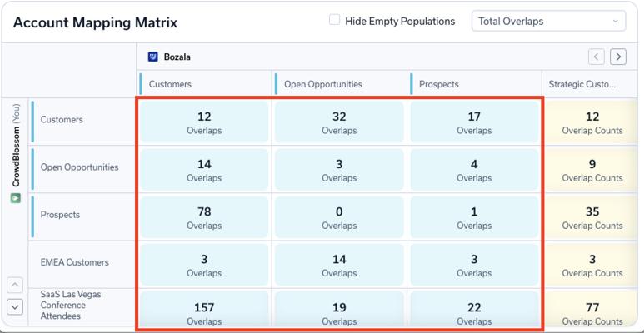Open the 157 Overlaps cell
The image size is (644, 333).
coord(204,312)
